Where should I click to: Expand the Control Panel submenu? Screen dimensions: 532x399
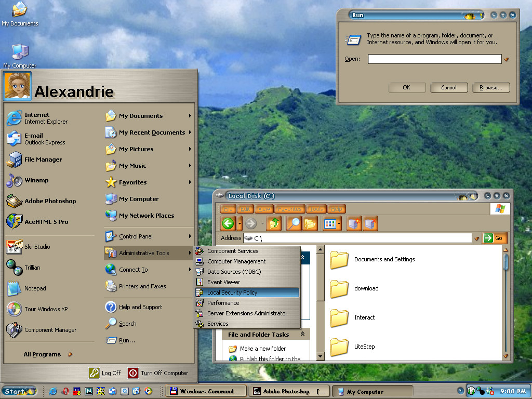point(149,236)
